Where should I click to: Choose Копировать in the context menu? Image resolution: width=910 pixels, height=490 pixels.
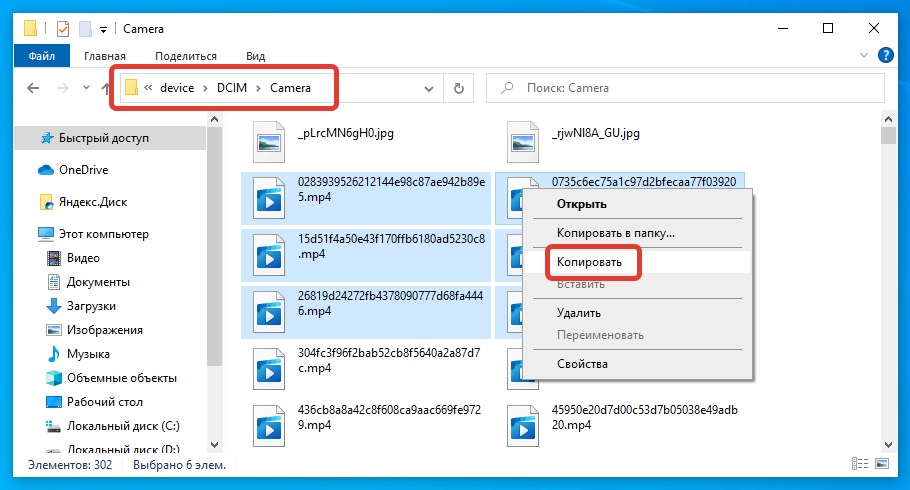pyautogui.click(x=590, y=262)
